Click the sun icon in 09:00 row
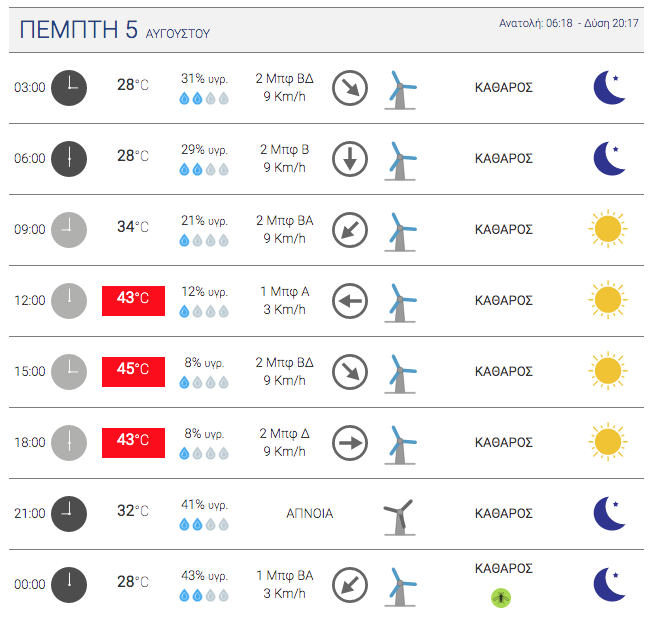 pyautogui.click(x=607, y=229)
